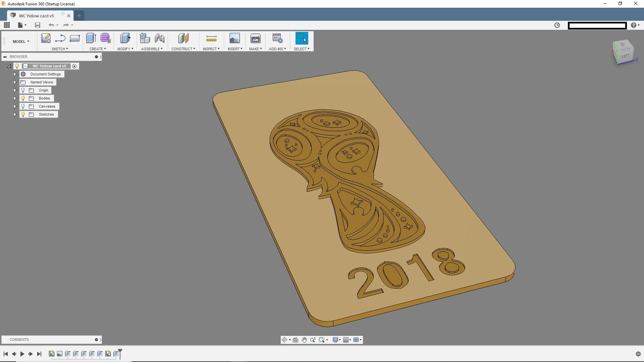Image resolution: width=644 pixels, height=362 pixels.
Task: Click the Scripts and Add-Ins icon
Action: point(277,38)
